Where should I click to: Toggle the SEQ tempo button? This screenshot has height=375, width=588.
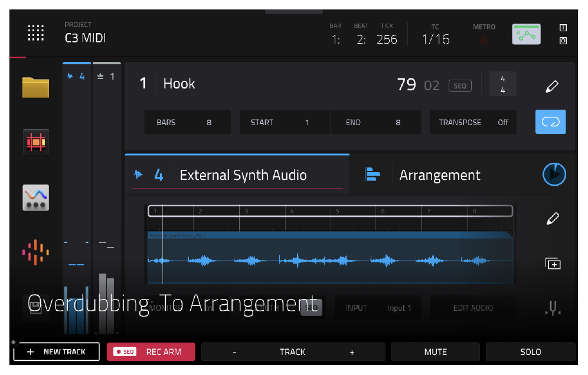click(460, 85)
